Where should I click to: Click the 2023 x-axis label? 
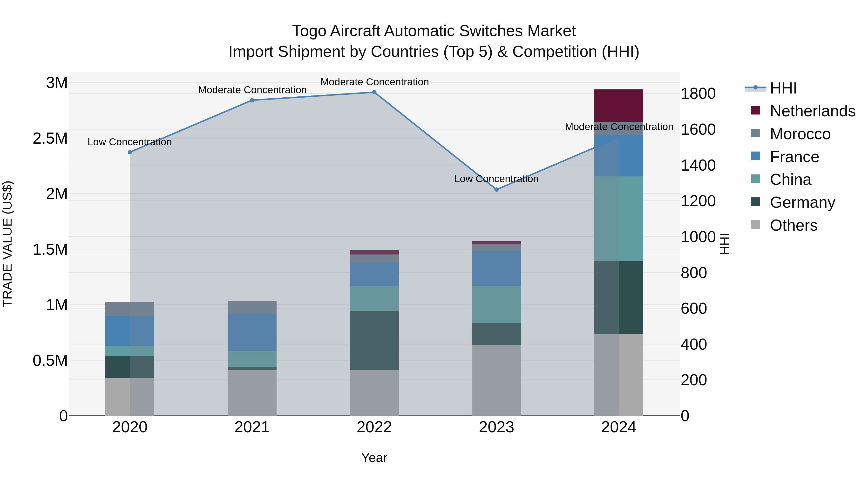tap(496, 427)
